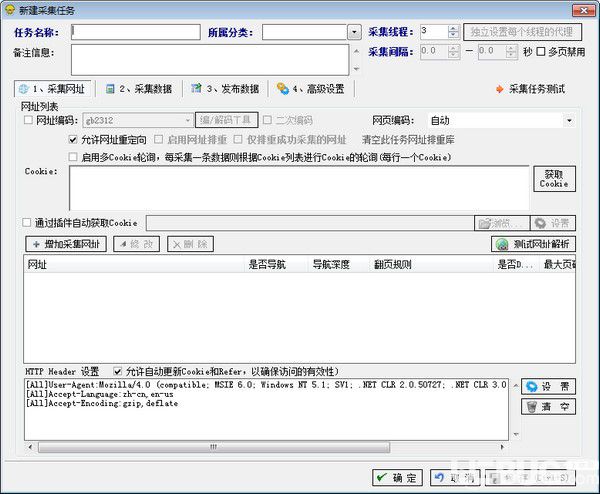
Task: Click the 翻页规则 column header
Action: point(432,264)
